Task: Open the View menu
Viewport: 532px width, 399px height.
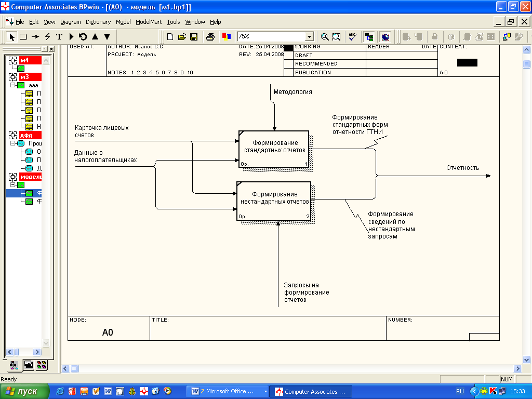Action: tap(49, 22)
